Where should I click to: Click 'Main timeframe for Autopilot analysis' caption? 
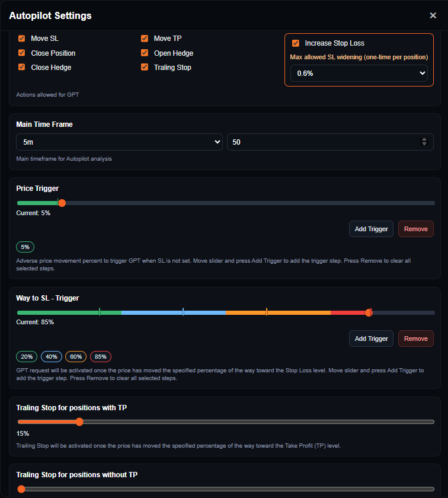[x=64, y=159]
